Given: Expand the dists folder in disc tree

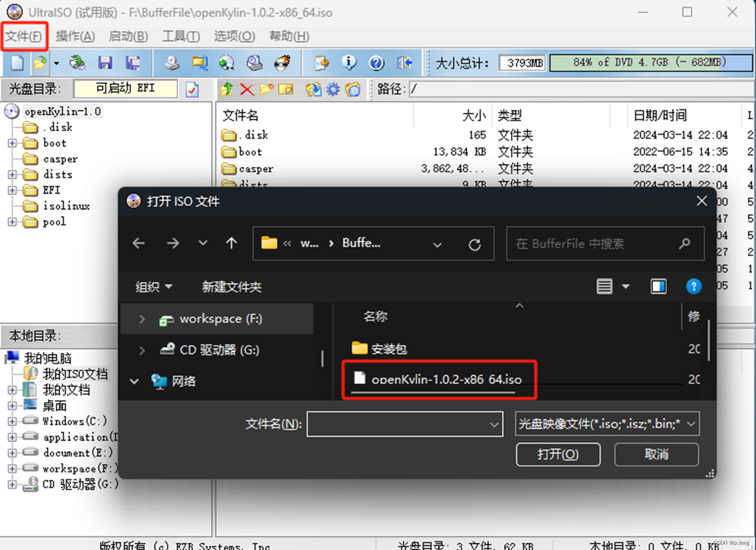Looking at the screenshot, I should [12, 174].
